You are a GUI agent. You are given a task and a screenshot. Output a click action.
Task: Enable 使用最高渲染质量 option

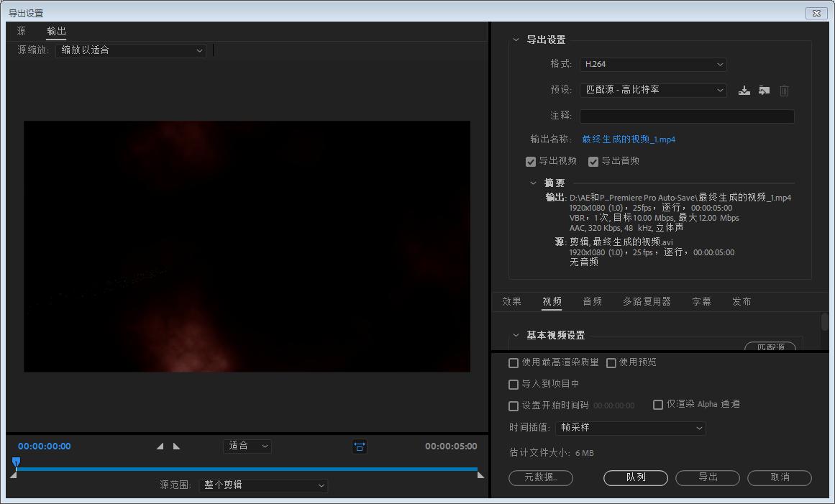[x=513, y=362]
